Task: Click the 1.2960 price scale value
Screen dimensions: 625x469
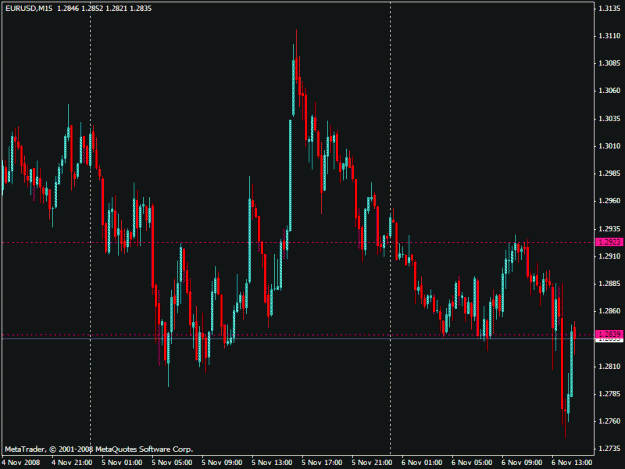Action: coord(609,201)
